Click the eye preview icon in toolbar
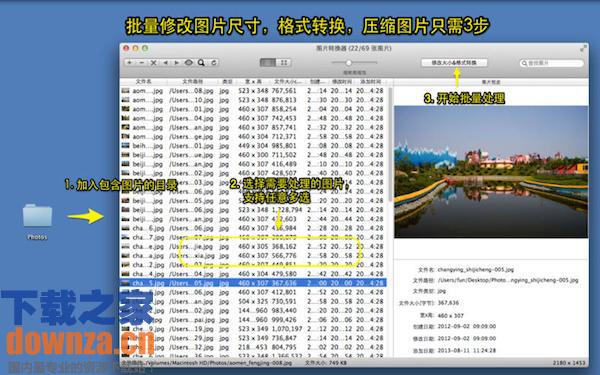Viewport: 600px width, 375px height. [189, 62]
